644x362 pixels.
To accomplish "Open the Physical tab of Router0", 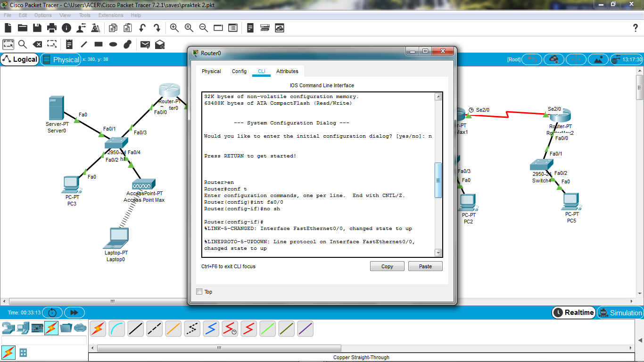I will [211, 71].
